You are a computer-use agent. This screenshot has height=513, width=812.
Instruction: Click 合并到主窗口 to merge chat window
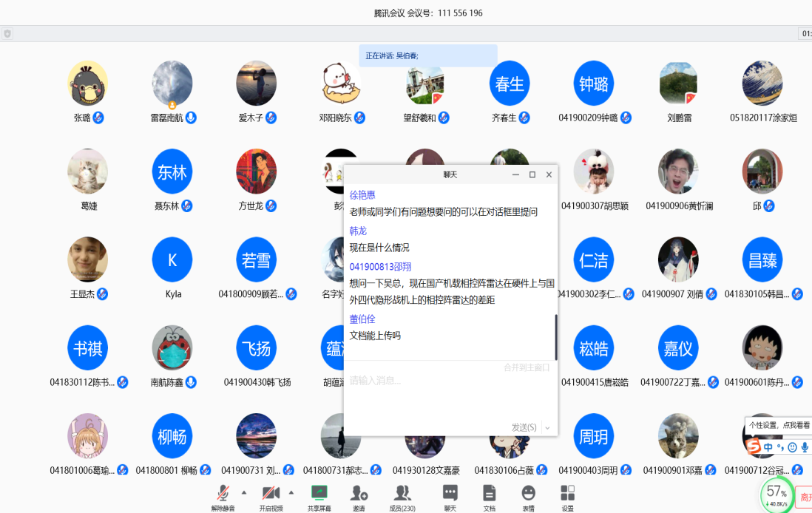[x=527, y=367]
